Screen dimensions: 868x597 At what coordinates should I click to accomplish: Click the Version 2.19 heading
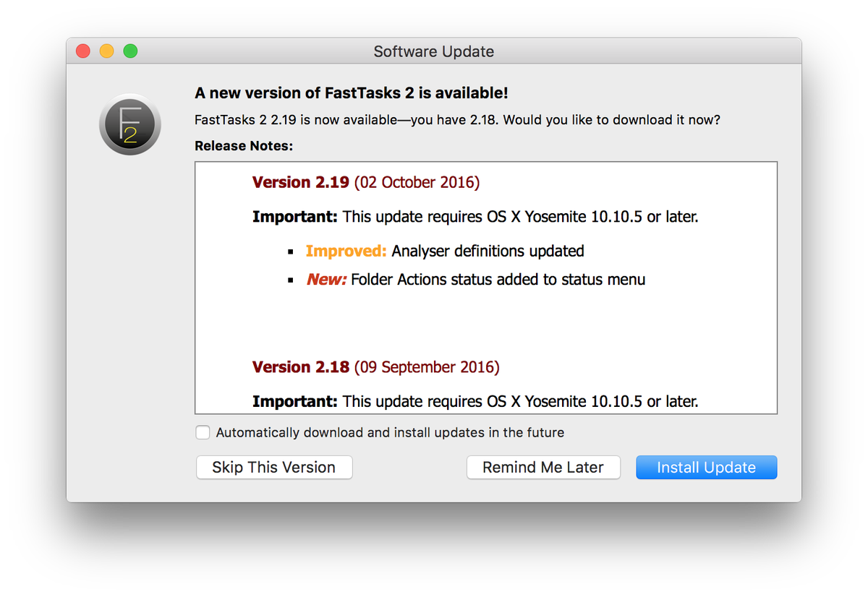point(301,182)
